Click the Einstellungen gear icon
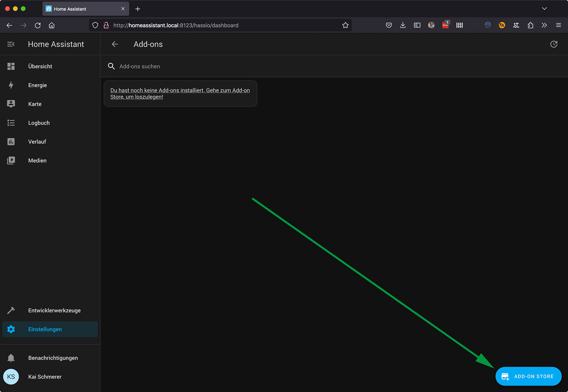Image resolution: width=568 pixels, height=392 pixels. point(11,329)
